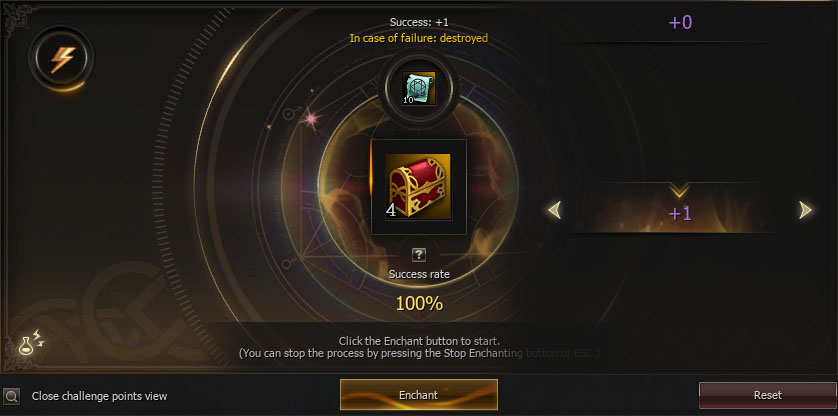Click the 'Success: +1' result text
This screenshot has height=416, width=838.
[418, 22]
